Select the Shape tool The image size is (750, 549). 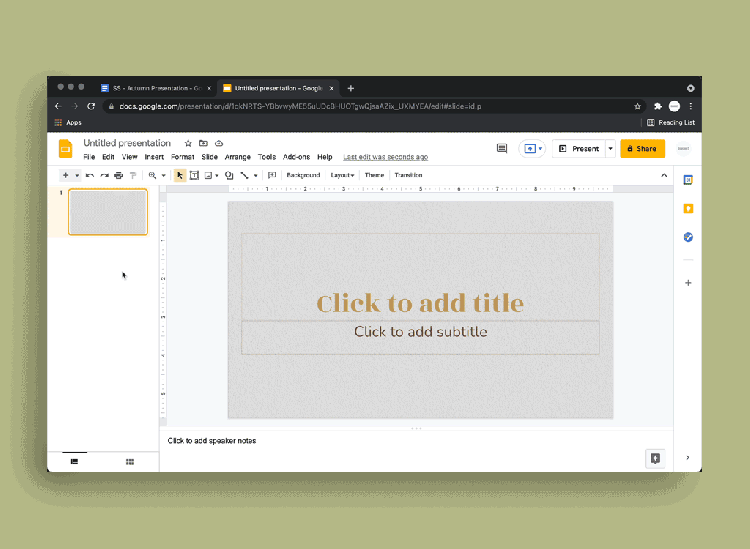pyautogui.click(x=229, y=176)
